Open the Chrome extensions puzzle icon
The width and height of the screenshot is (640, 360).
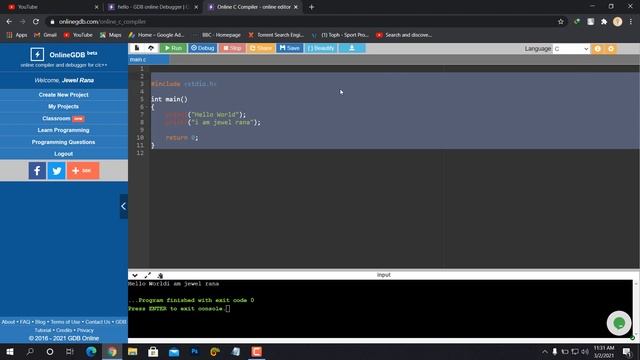coord(604,22)
